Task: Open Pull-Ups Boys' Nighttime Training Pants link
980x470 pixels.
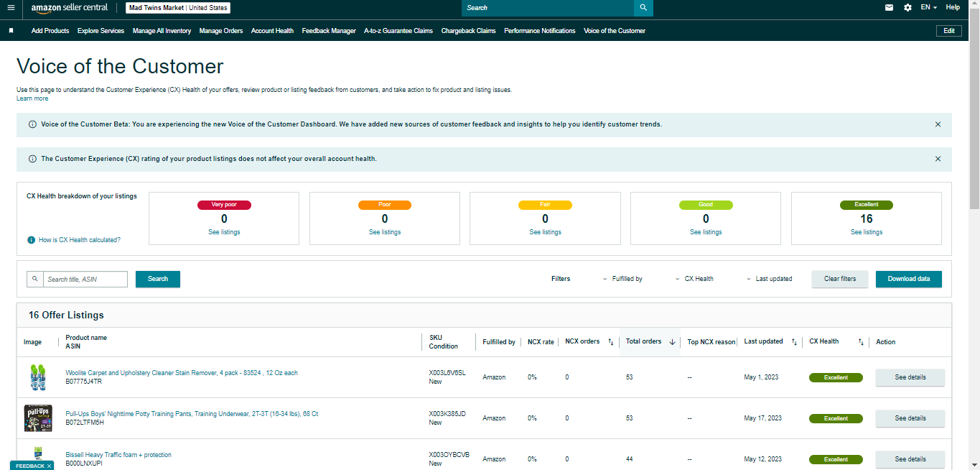Action: coord(192,414)
